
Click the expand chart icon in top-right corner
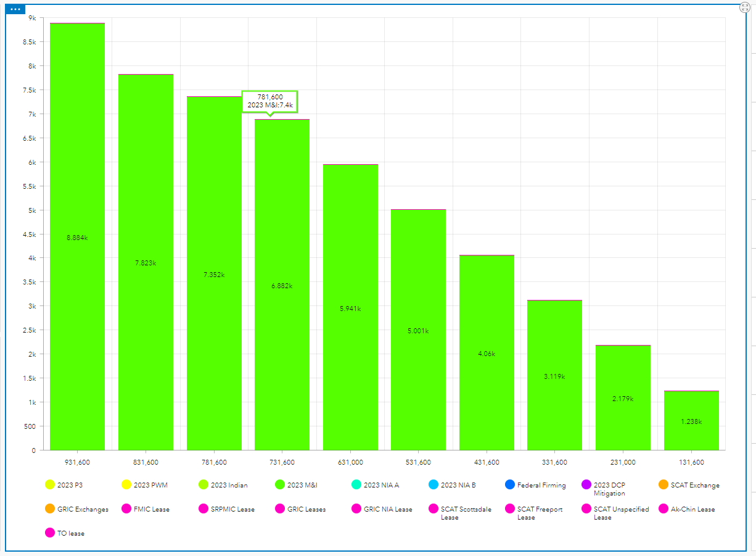744,6
